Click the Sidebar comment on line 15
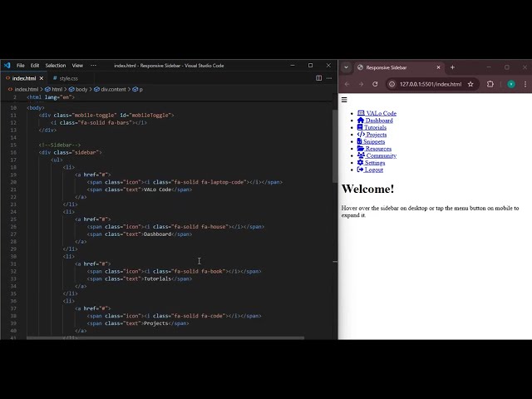 point(60,145)
